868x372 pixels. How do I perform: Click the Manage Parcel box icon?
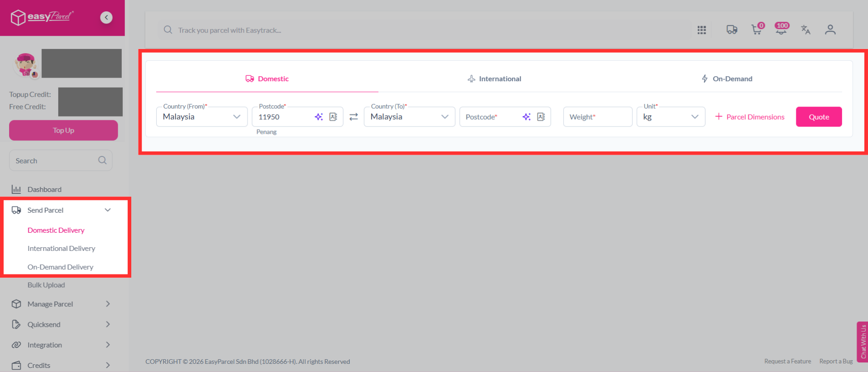(16, 304)
